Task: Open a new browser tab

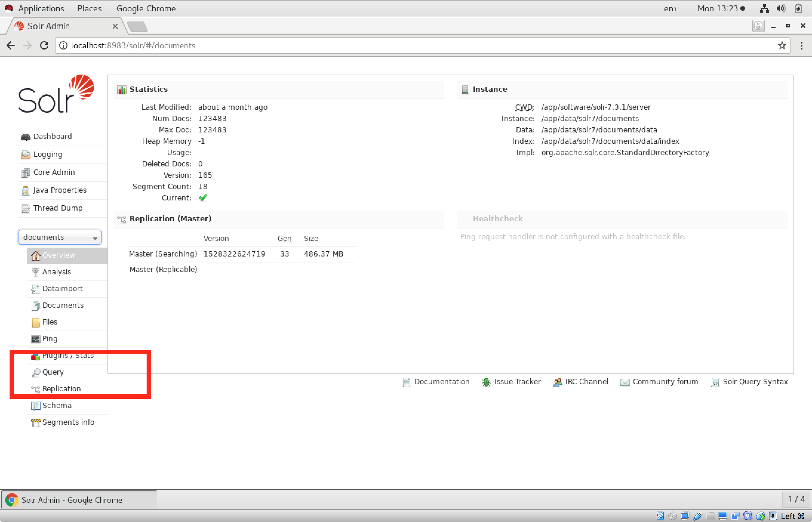Action: [137, 27]
